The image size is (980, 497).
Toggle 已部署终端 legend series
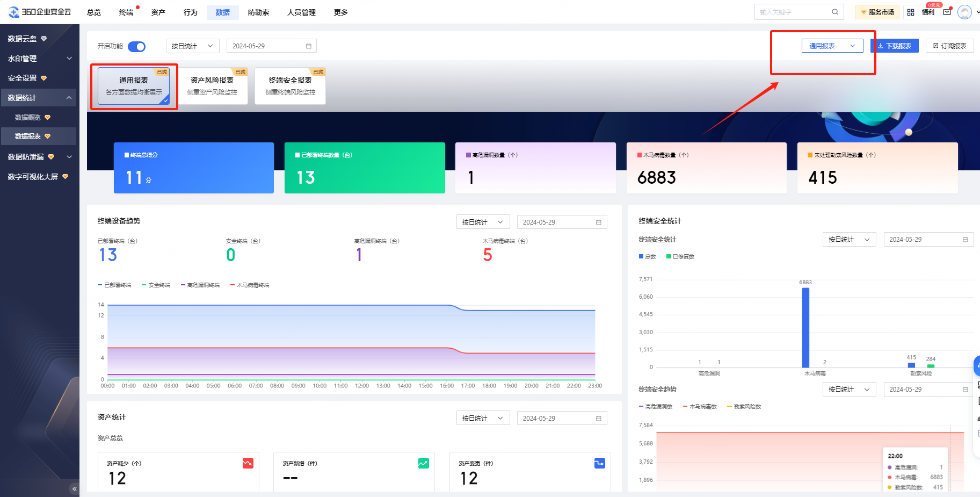pos(114,285)
